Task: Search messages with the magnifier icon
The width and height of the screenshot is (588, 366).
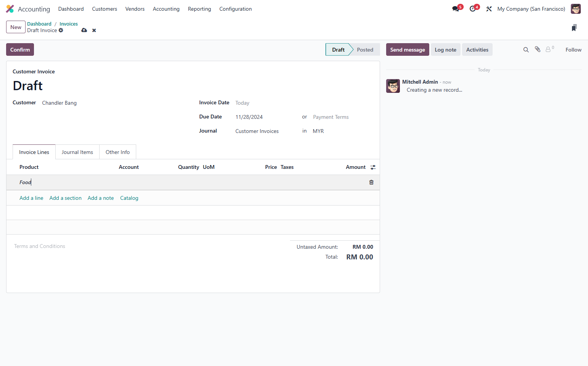Action: 526,50
